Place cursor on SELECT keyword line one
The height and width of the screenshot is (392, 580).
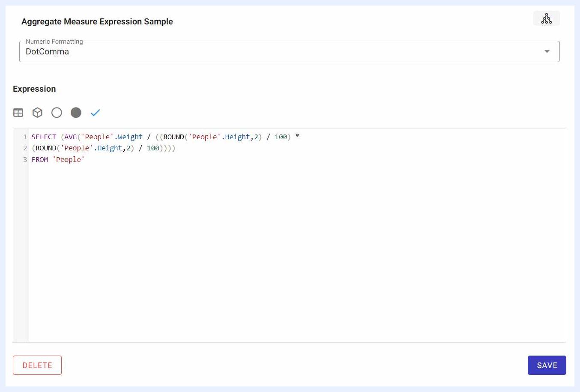[44, 137]
